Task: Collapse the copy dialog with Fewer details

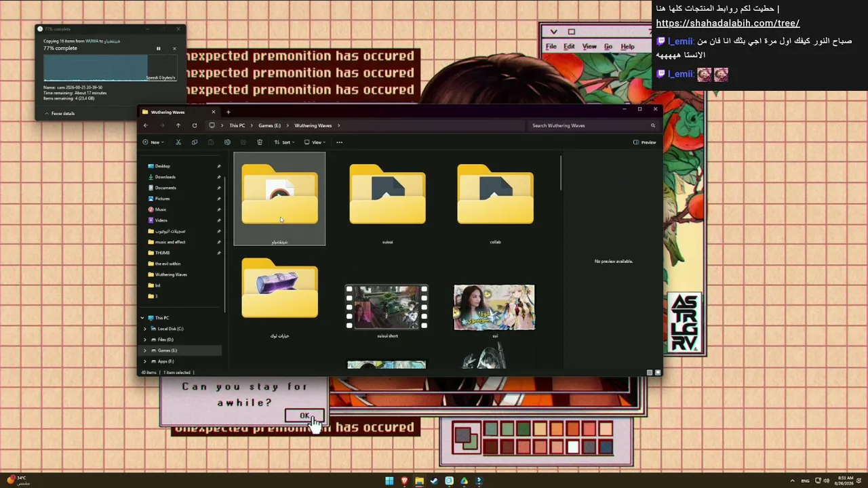Action: (60, 113)
